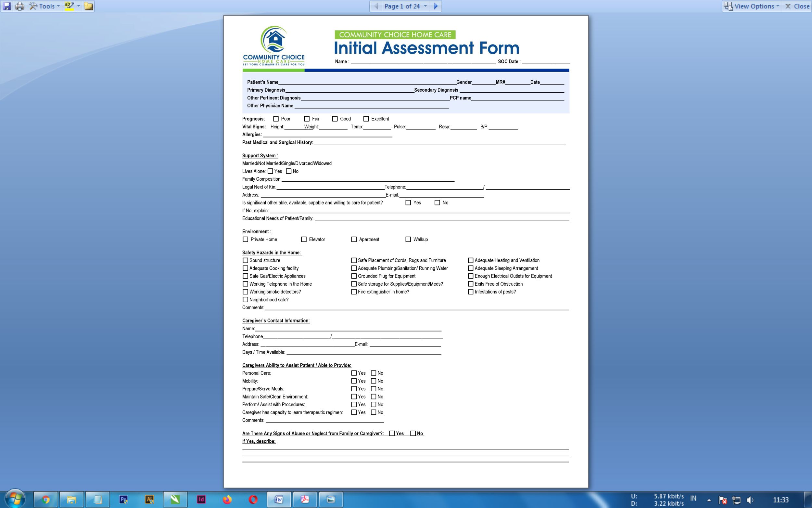Go to next page arrow
Viewport: 812px width, 508px height.
436,6
